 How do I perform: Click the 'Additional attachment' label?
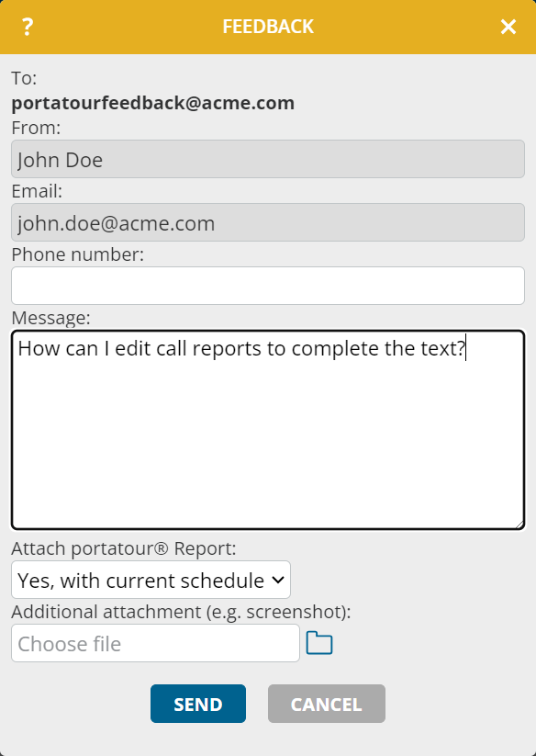coord(181,612)
